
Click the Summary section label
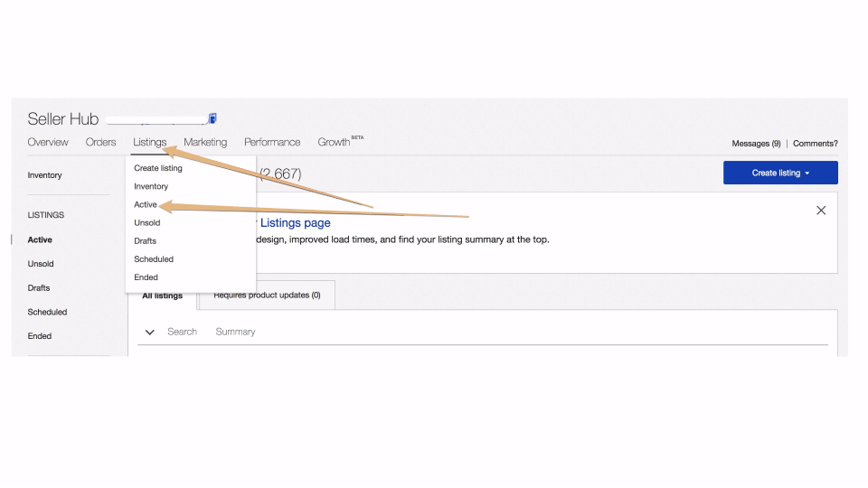click(235, 332)
